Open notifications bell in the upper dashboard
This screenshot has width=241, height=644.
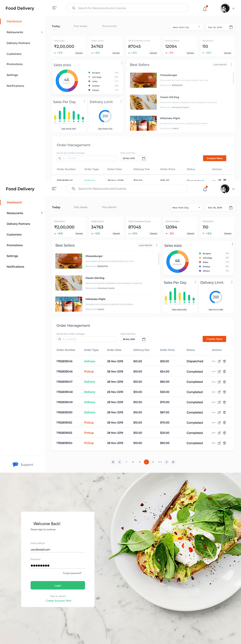pos(205,9)
